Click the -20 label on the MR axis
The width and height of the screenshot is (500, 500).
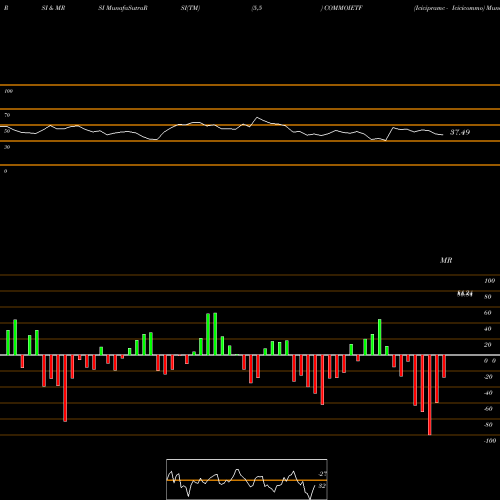click(x=488, y=377)
